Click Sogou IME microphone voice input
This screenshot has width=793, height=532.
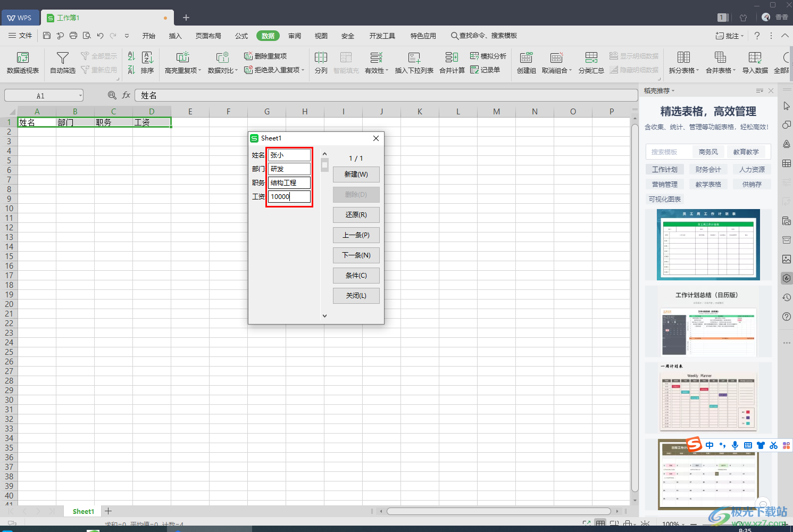[x=735, y=445]
